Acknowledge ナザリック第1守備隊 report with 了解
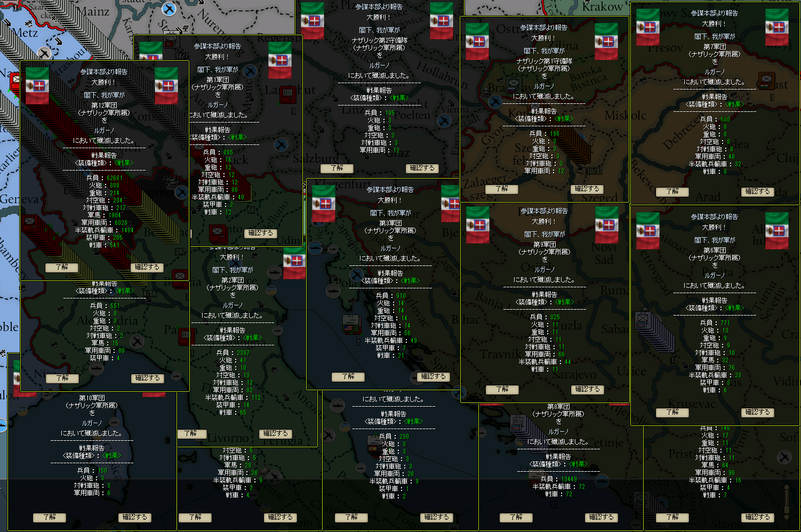 pyautogui.click(x=502, y=189)
